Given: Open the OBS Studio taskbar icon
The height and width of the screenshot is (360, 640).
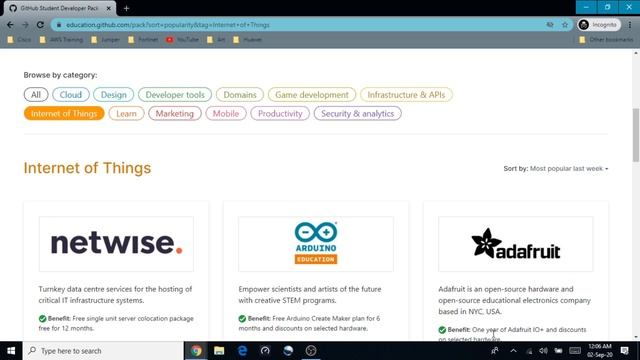Looking at the screenshot, I should coord(311,351).
